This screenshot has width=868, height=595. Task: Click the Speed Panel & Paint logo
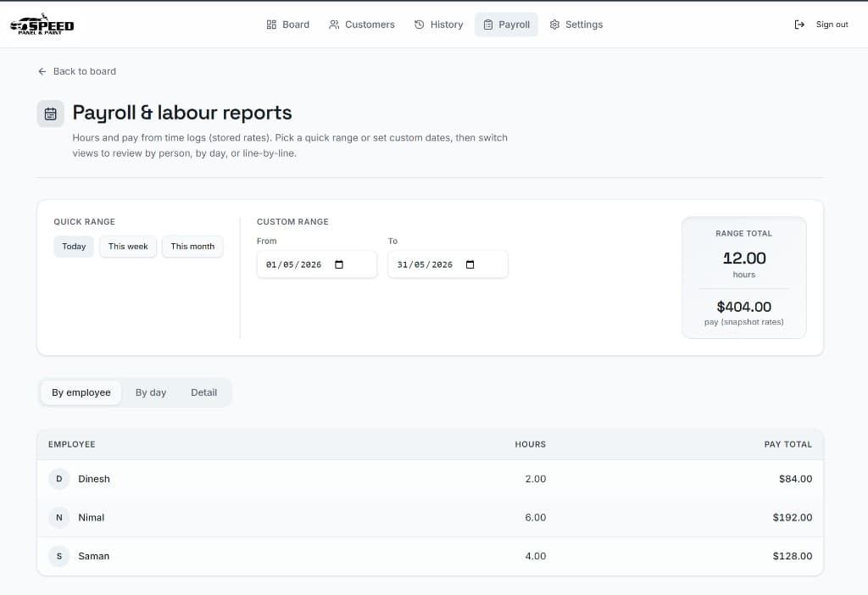(x=42, y=25)
